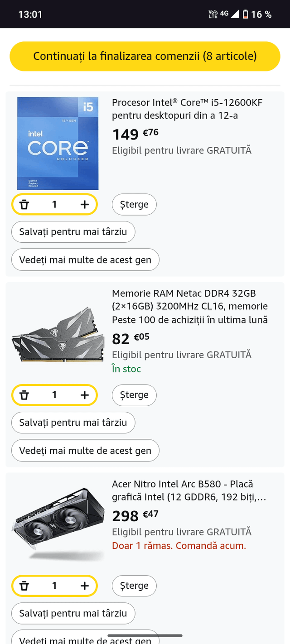The height and width of the screenshot is (644, 290).
Task: Continue to checkout with 8 articles
Action: 145,57
